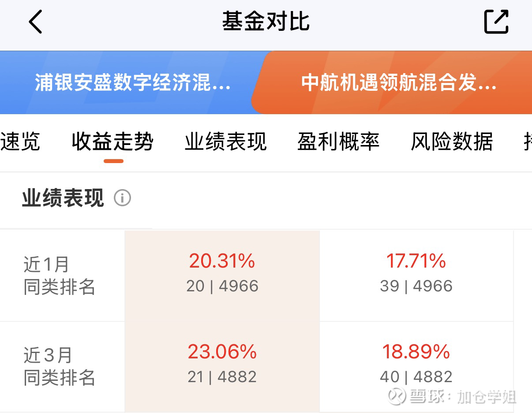Tap the 近3月 同类排名 row label
This screenshot has height=413, width=532.
pos(60,367)
